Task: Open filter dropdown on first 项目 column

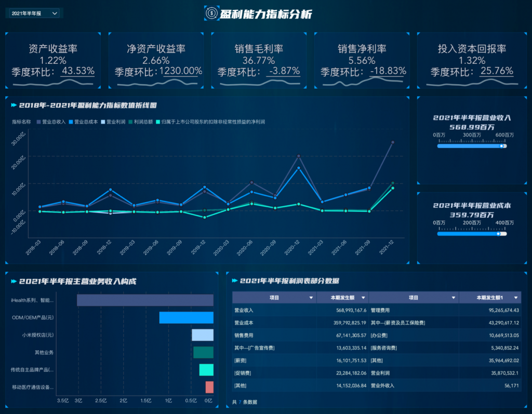Action: coord(311,298)
